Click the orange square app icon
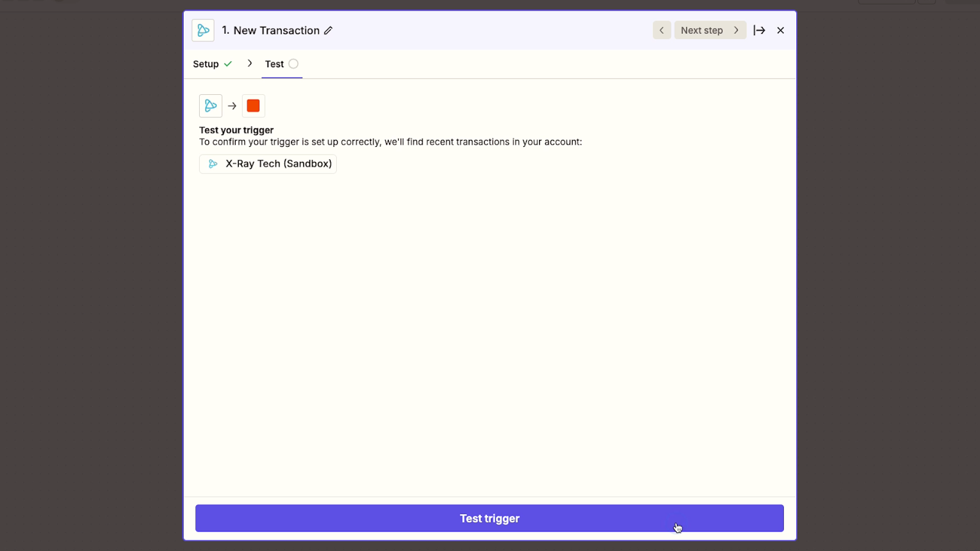 tap(253, 106)
